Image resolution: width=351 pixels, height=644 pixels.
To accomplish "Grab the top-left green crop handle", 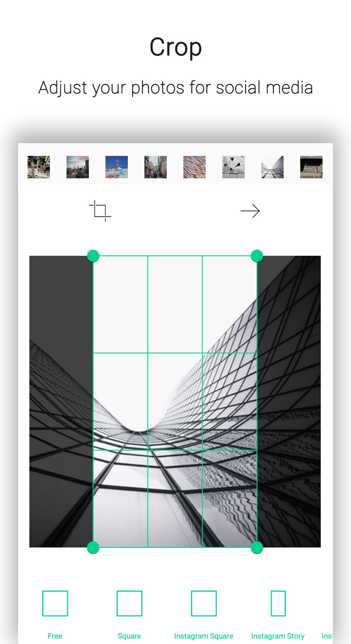I will [93, 256].
